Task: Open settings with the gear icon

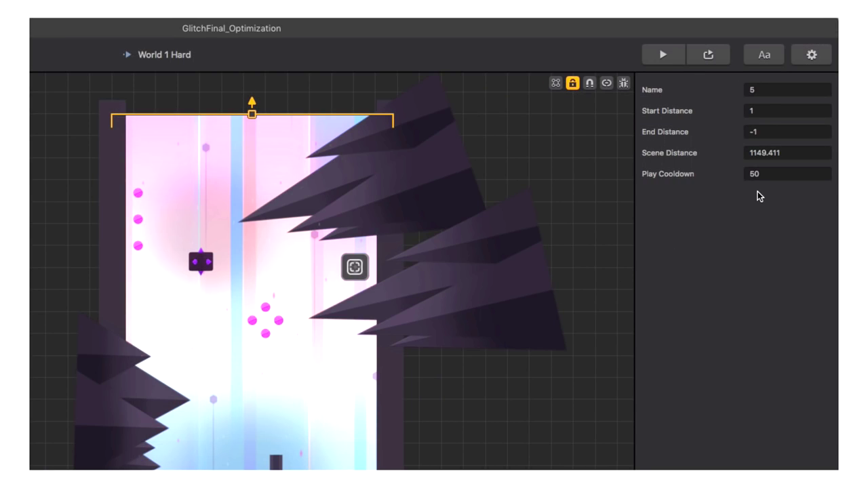Action: point(811,55)
